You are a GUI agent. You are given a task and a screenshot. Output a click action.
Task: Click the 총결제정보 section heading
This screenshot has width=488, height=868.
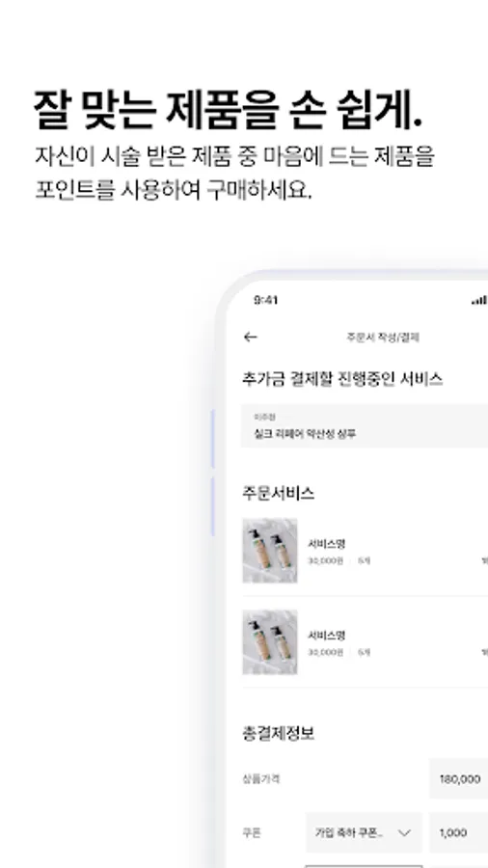point(279,734)
